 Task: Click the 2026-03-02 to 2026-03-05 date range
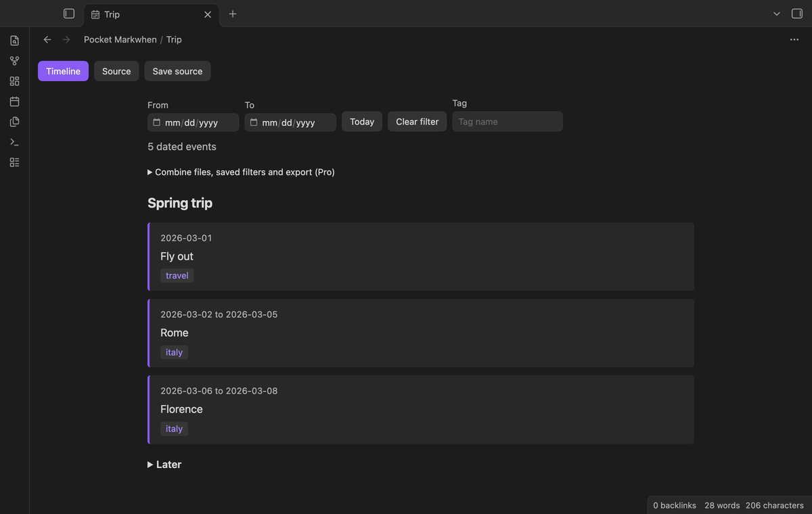point(219,314)
